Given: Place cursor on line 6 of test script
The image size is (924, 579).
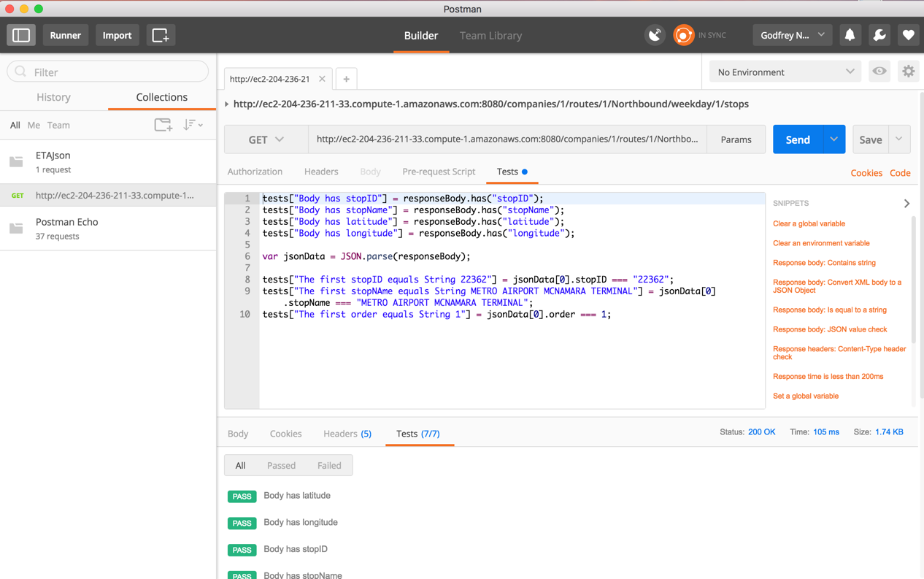Looking at the screenshot, I should pos(511,256).
